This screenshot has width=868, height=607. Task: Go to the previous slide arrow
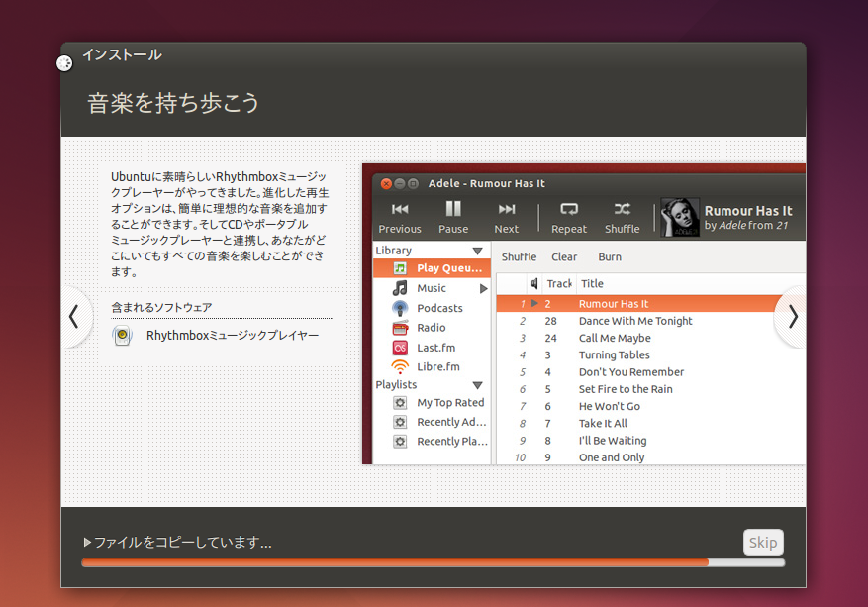74,317
